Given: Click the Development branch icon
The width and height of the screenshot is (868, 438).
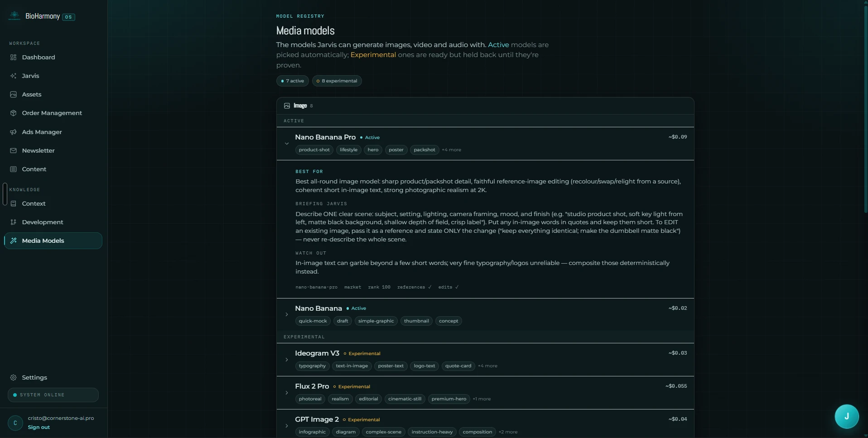Looking at the screenshot, I should click(x=13, y=222).
